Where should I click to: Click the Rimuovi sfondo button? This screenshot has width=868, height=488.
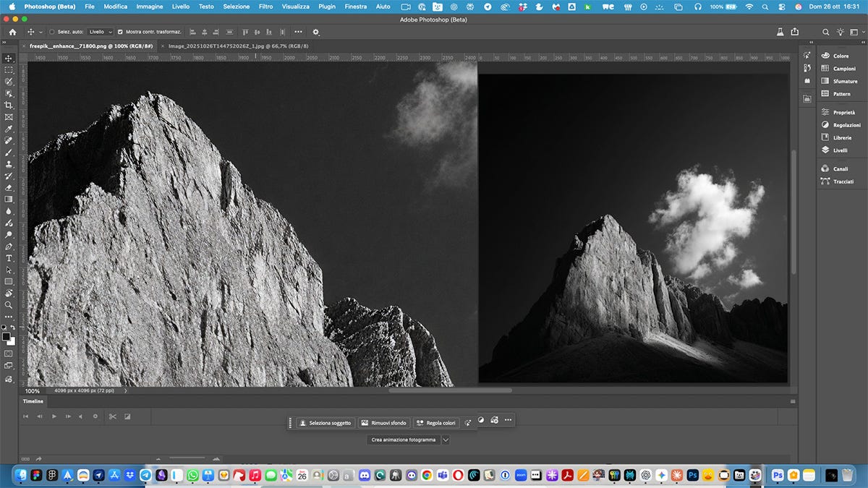383,423
